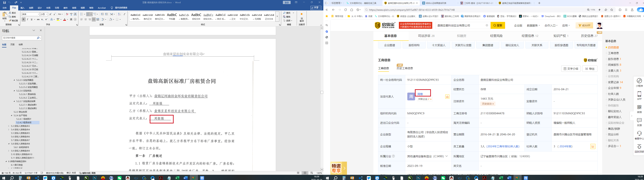Reload the Qixin page in the browser

(345, 10)
